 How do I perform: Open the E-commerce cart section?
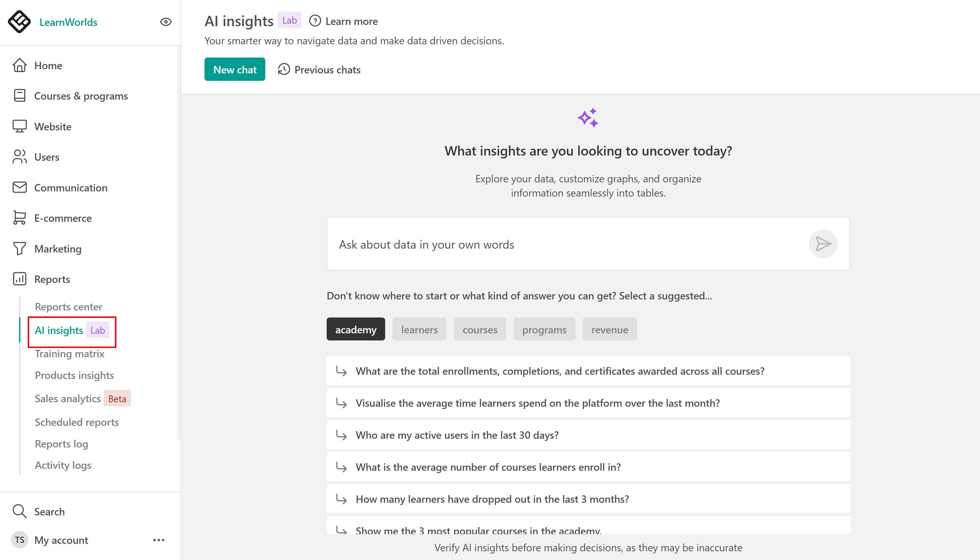pyautogui.click(x=62, y=218)
